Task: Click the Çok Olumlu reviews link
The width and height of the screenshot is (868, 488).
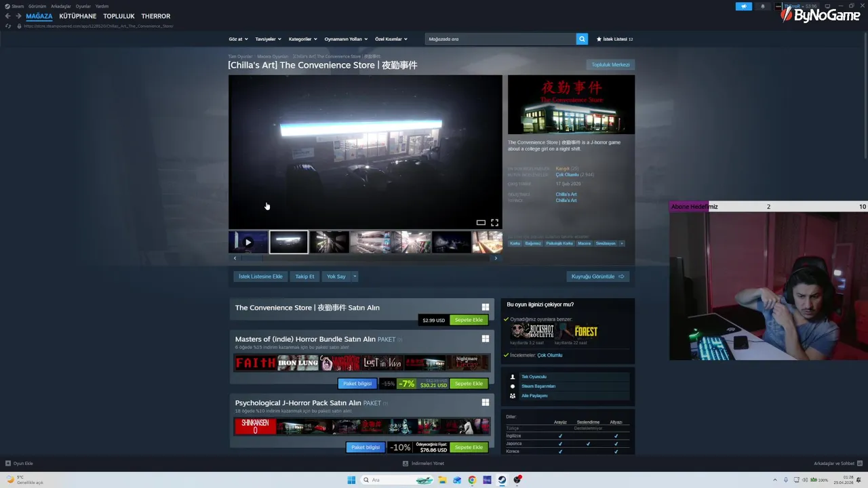Action: coord(567,175)
